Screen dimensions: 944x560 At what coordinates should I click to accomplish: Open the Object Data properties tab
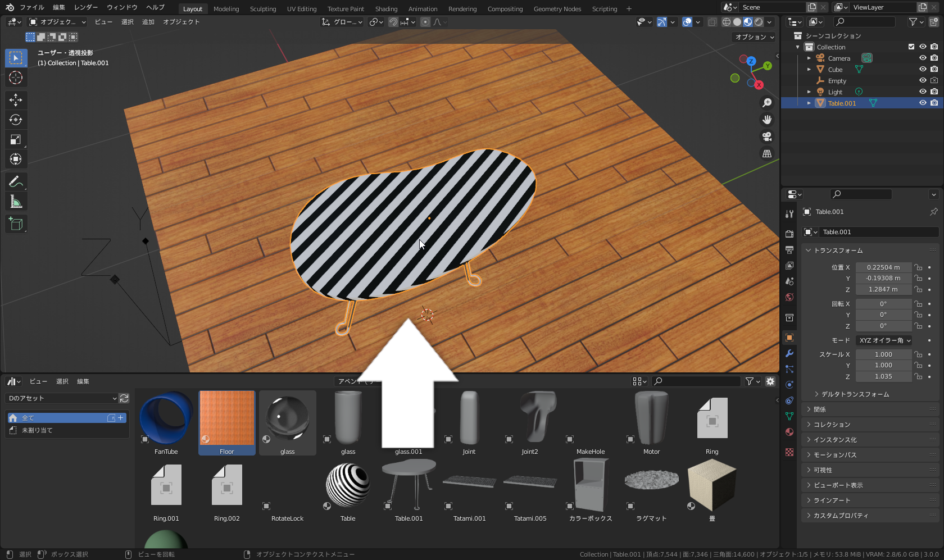coord(789,416)
